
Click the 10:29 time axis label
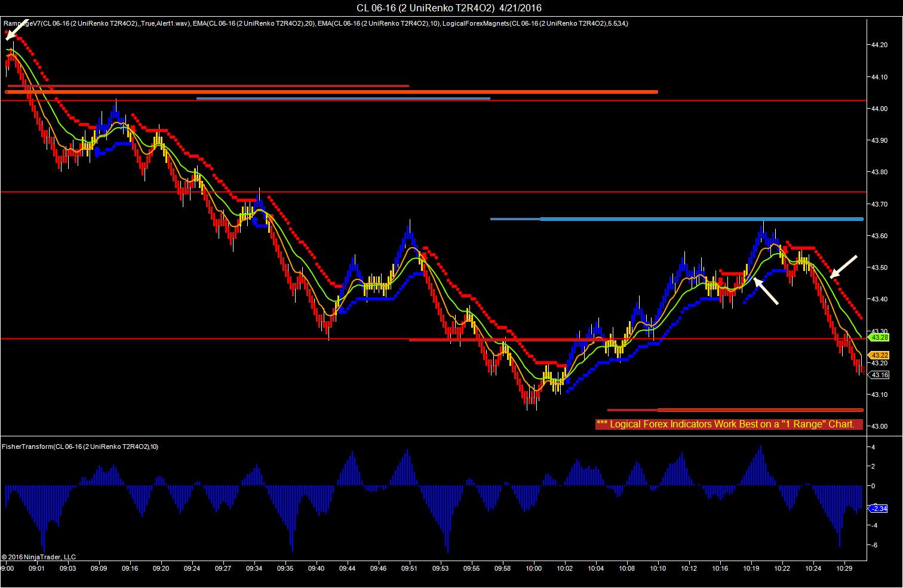844,569
